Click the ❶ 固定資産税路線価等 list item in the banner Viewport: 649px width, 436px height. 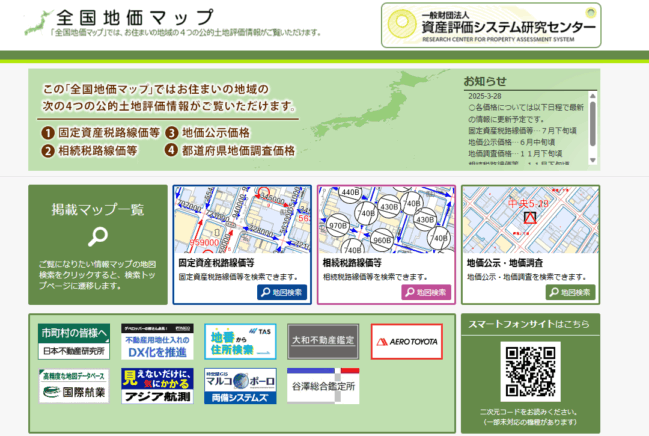tap(101, 132)
